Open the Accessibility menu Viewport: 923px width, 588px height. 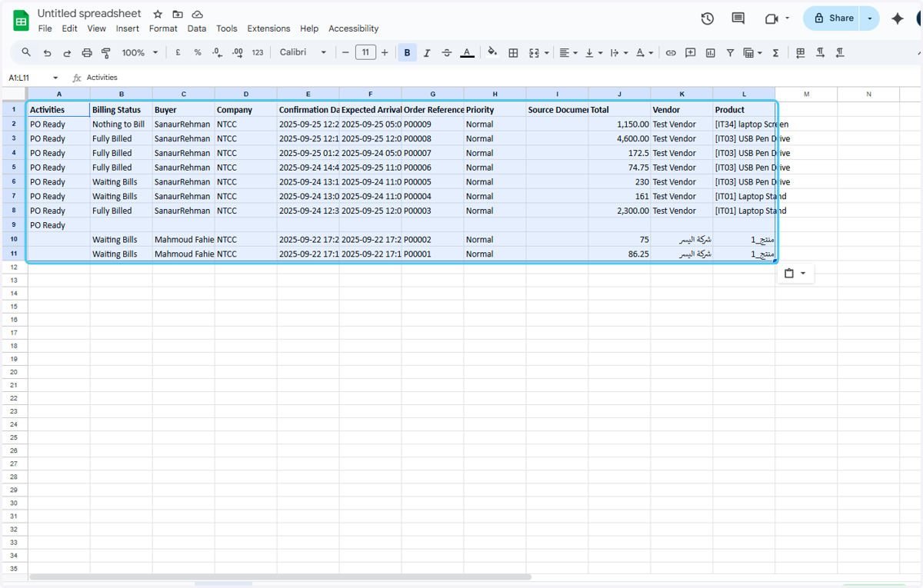354,28
